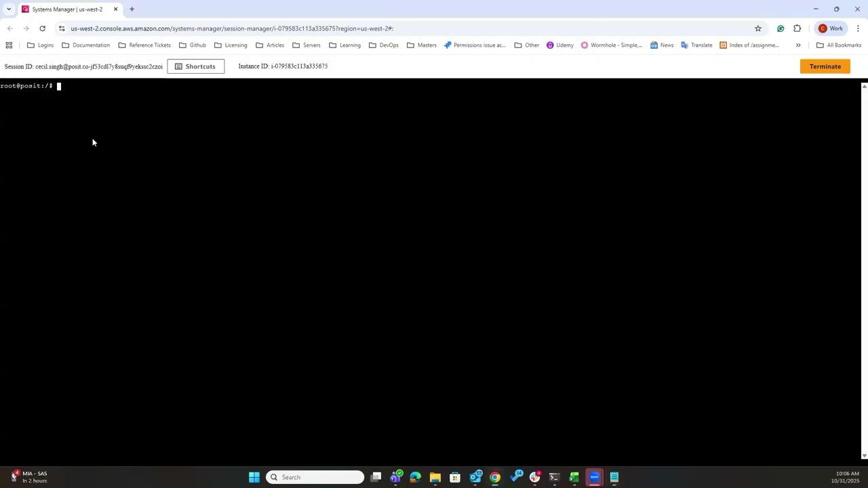The height and width of the screenshot is (488, 868).
Task: Open the Github bookmark
Action: point(193,45)
